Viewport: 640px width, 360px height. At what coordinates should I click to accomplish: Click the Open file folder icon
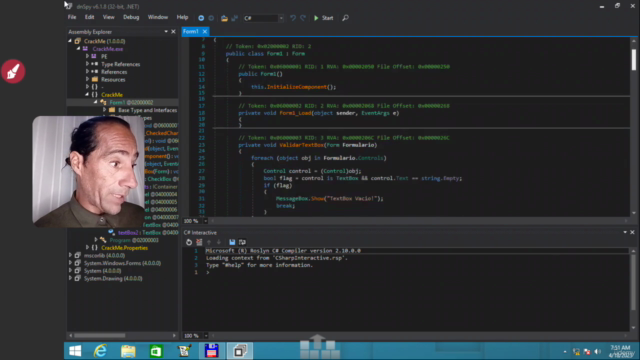[224, 18]
